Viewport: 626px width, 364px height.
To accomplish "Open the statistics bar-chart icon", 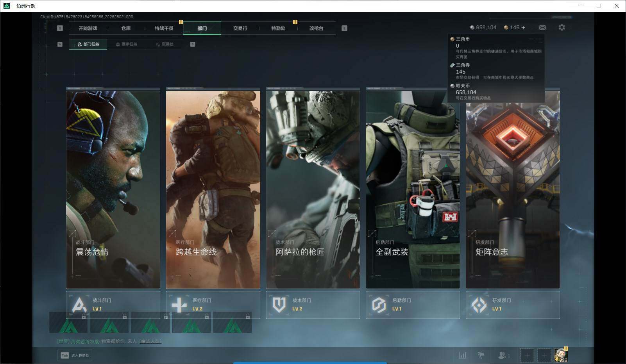I will pyautogui.click(x=463, y=355).
